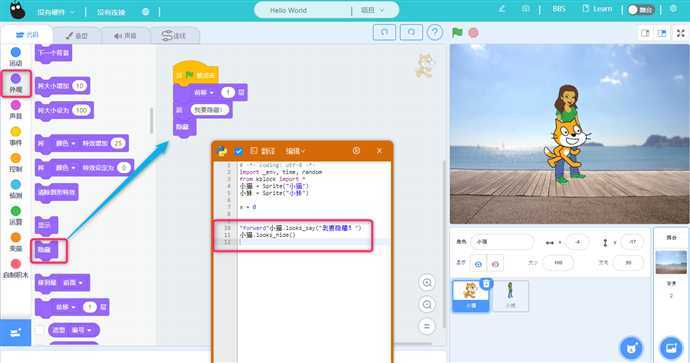Click the square icon left of BBS
Image resolution: width=690 pixels, height=363 pixels.
tap(525, 9)
